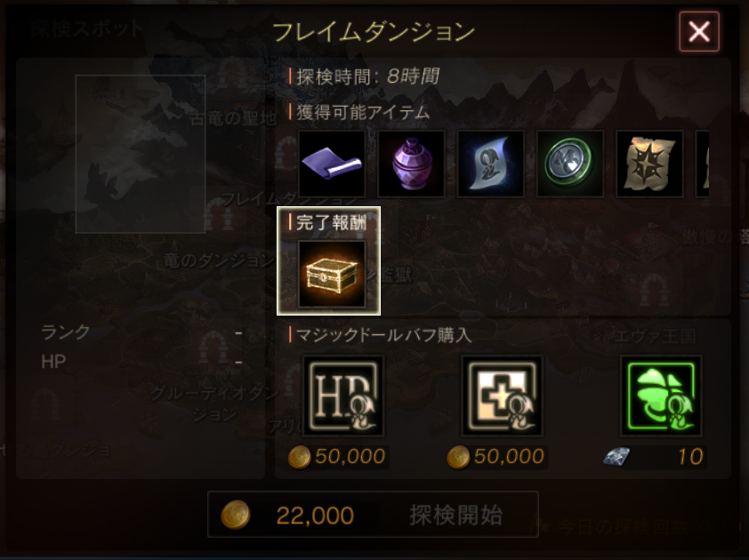The width and height of the screenshot is (749, 560).
Task: Click the partially hidden sixth item icon
Action: (702, 164)
